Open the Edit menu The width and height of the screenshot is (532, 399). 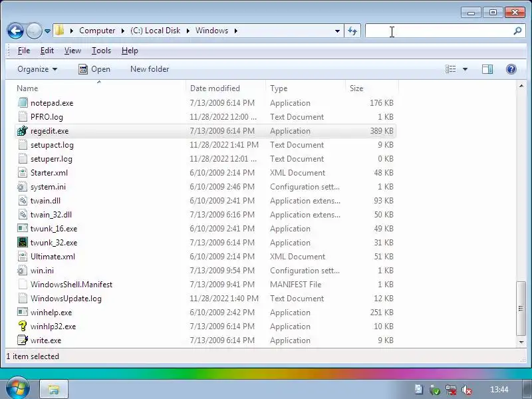(x=47, y=51)
